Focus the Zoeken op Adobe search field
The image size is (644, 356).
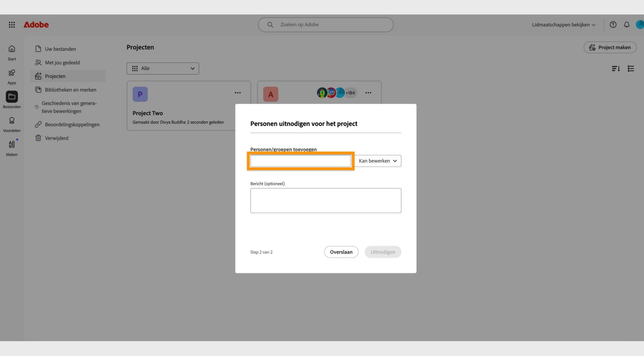click(326, 25)
